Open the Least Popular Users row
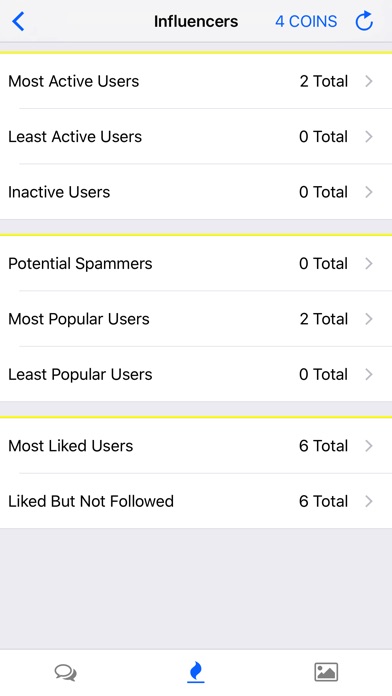This screenshot has height=696, width=392. (196, 375)
